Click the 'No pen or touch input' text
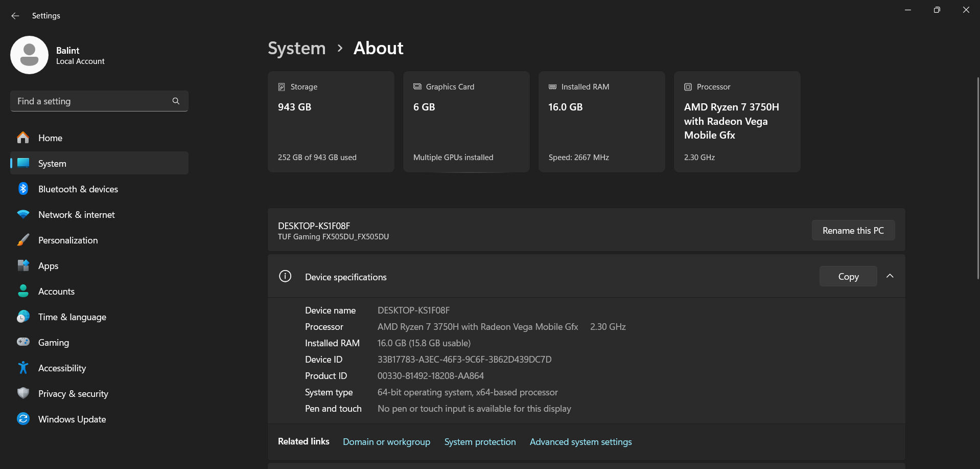The width and height of the screenshot is (980, 469). point(474,408)
